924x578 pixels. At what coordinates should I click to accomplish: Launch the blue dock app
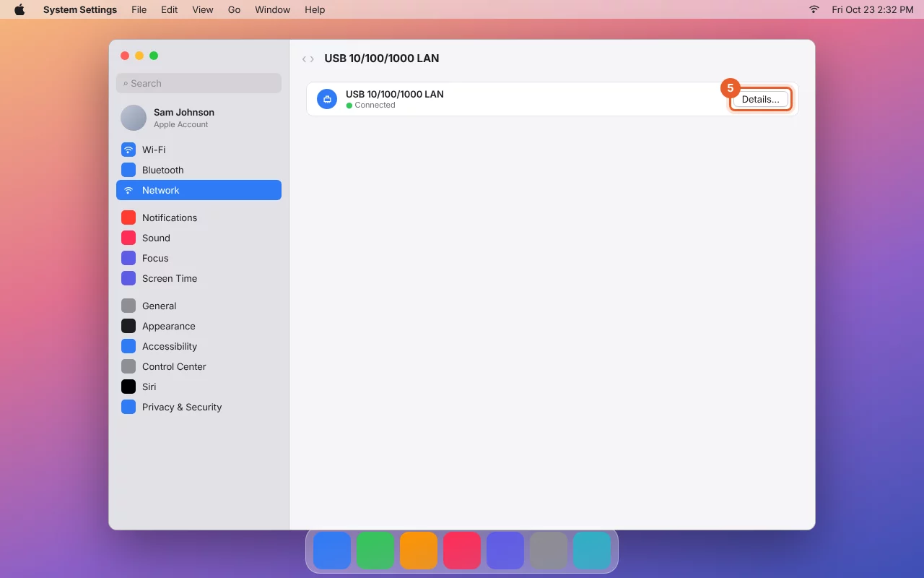pos(332,551)
